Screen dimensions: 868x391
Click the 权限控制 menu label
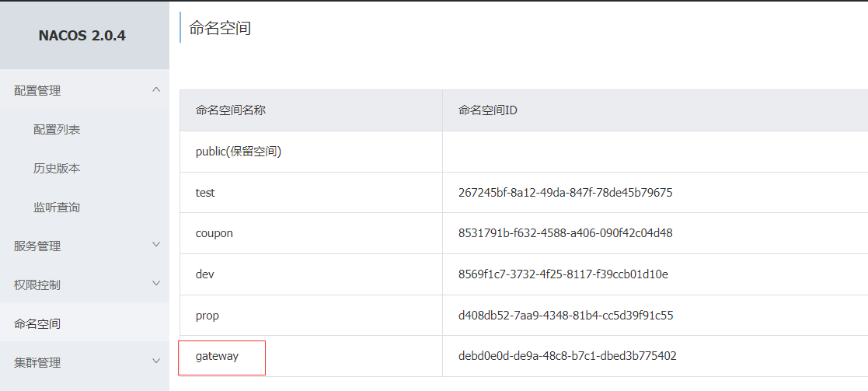[x=37, y=285]
